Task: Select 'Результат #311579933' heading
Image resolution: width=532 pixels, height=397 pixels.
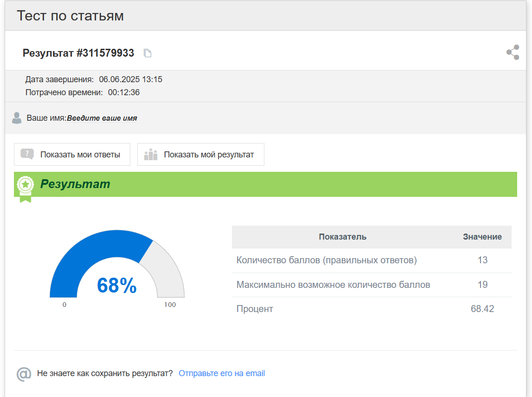Action: [78, 53]
